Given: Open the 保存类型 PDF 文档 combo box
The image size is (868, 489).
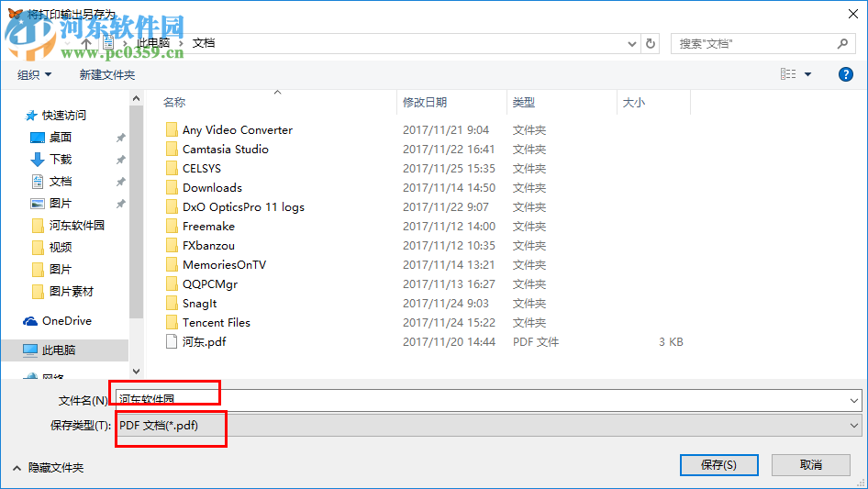Looking at the screenshot, I should tap(489, 426).
